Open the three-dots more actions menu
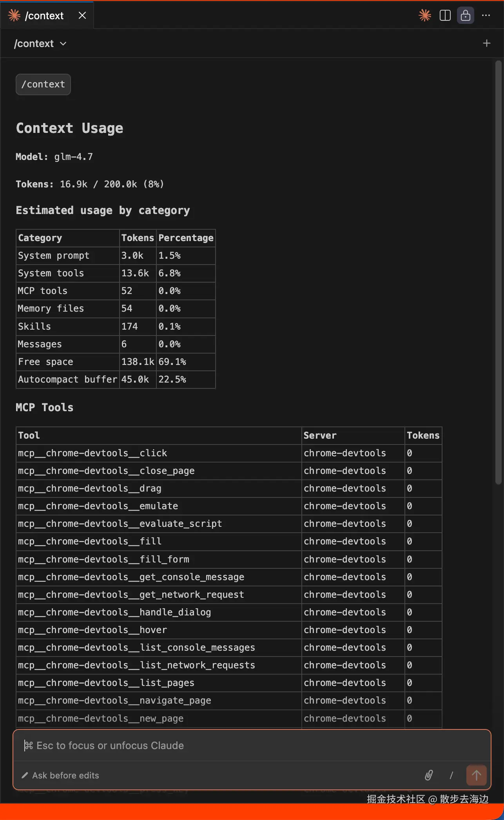Viewport: 504px width, 820px height. (486, 16)
